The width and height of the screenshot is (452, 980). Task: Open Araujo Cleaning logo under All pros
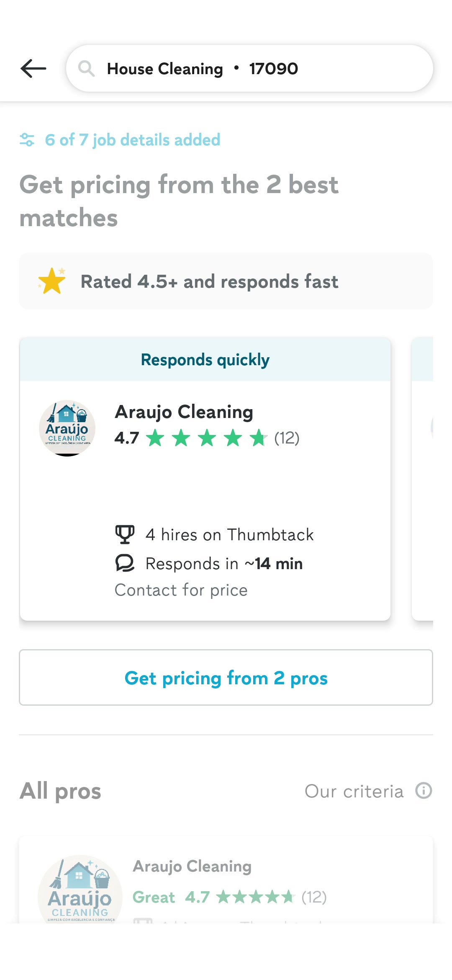pyautogui.click(x=80, y=889)
